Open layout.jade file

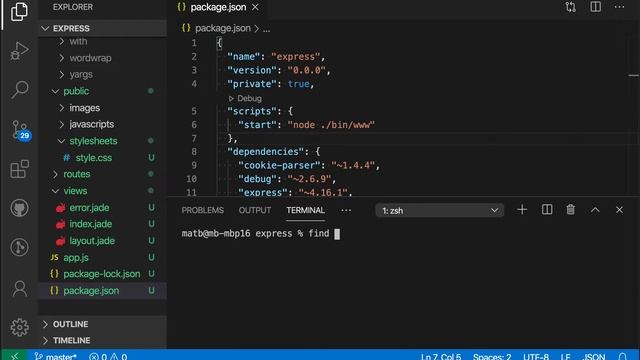102,241
